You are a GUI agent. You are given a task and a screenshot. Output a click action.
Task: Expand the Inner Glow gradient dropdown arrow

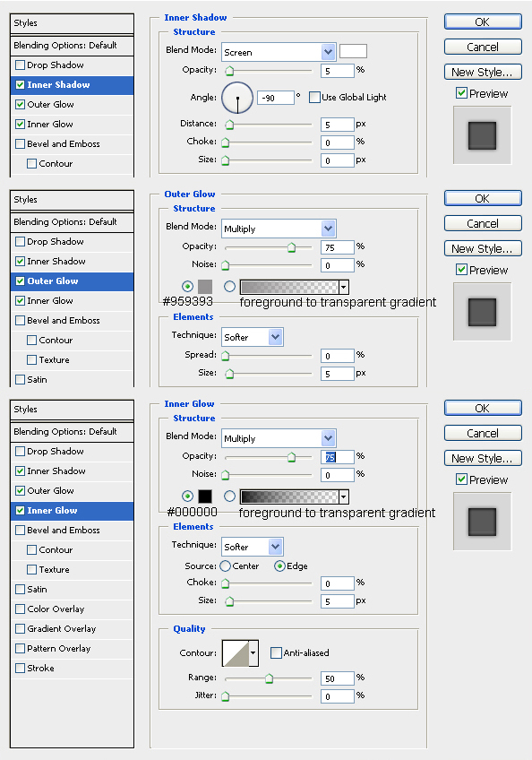click(x=344, y=497)
